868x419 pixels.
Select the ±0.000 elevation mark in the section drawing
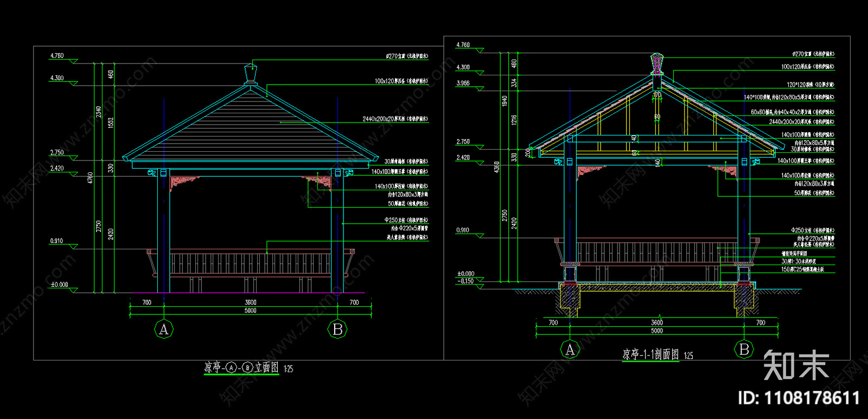click(465, 274)
